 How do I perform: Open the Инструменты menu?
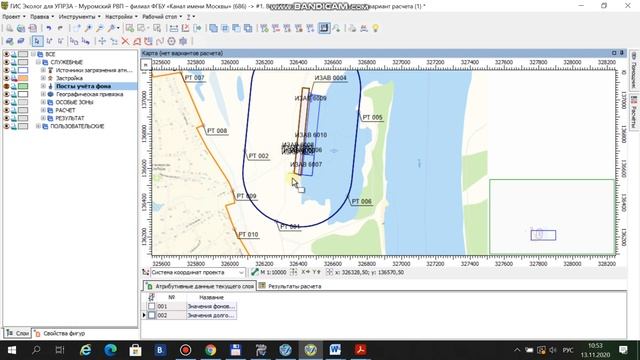[80, 17]
